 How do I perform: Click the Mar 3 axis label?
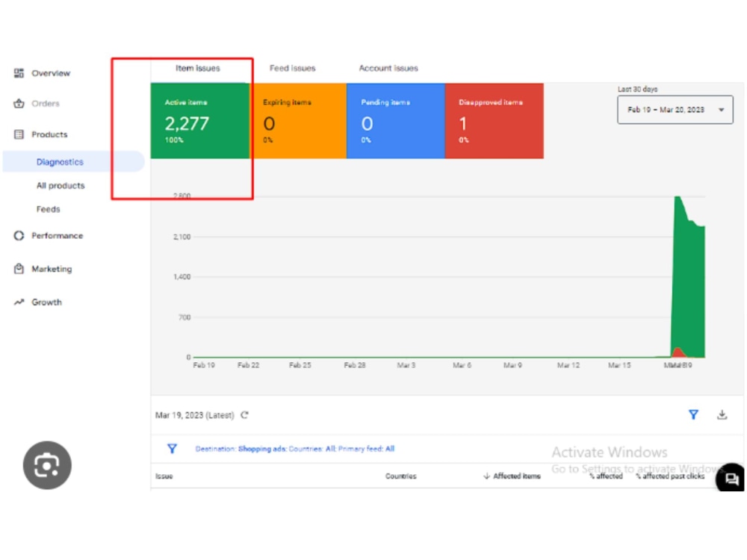[406, 365]
